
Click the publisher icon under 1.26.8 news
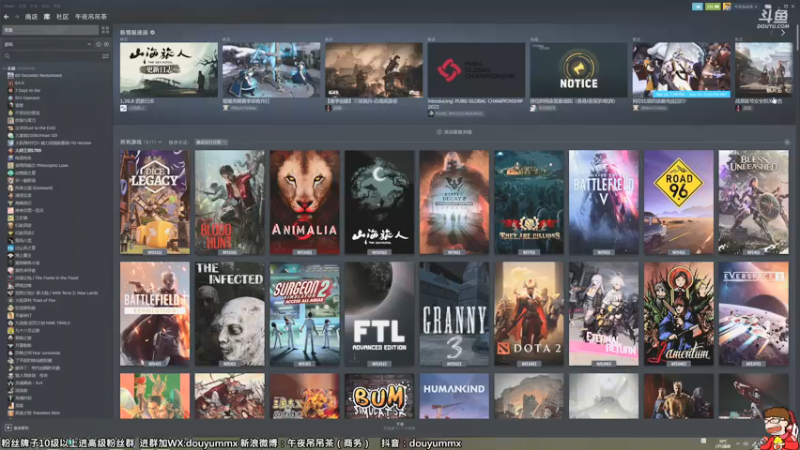coord(123,108)
